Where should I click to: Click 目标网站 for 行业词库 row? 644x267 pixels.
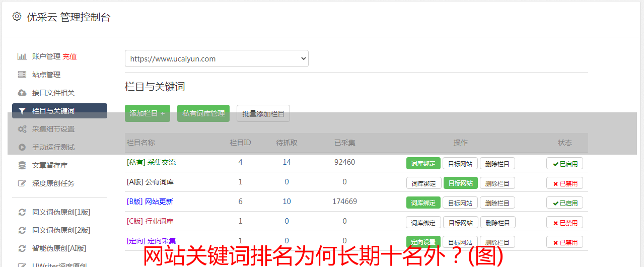[461, 222]
